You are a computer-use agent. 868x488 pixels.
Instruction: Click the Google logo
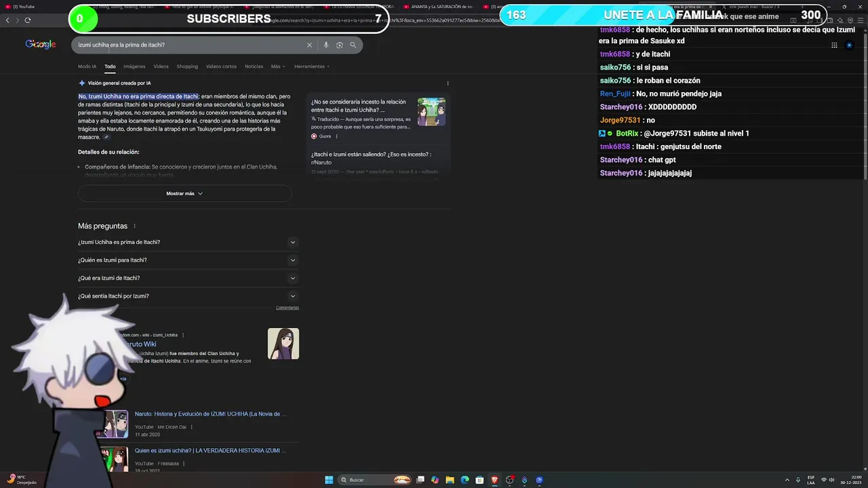click(41, 45)
